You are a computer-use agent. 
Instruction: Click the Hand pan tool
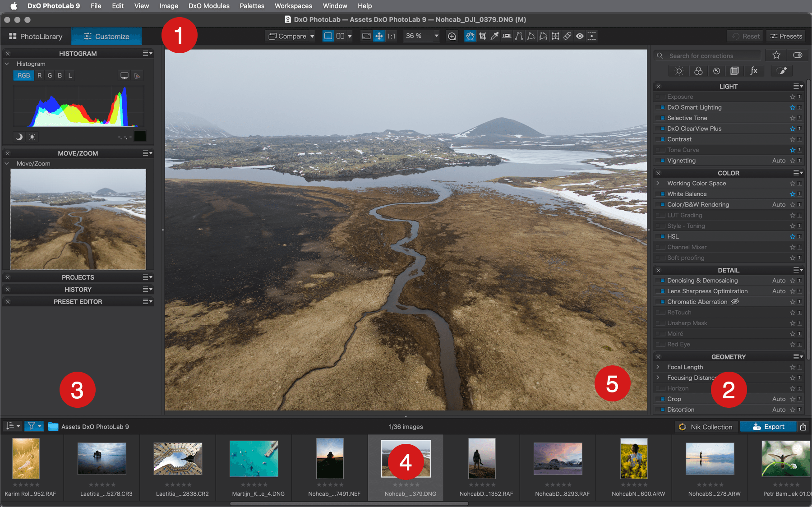tap(470, 36)
